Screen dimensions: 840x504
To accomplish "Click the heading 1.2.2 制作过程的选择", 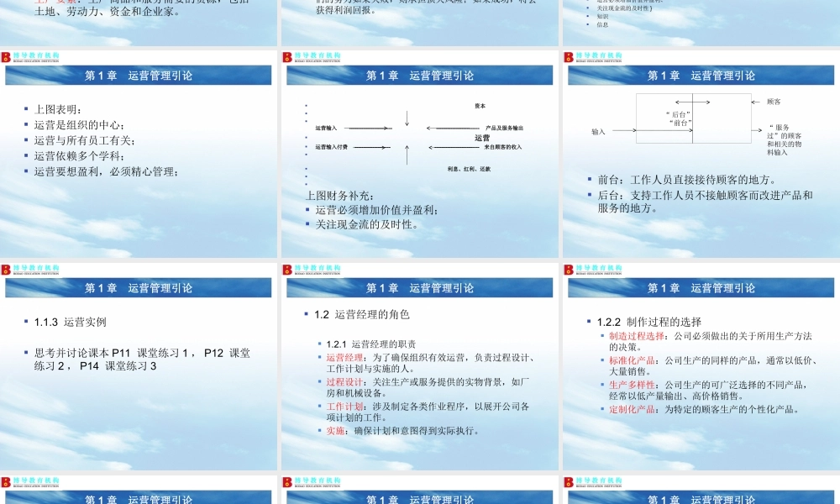I will tap(649, 322).
